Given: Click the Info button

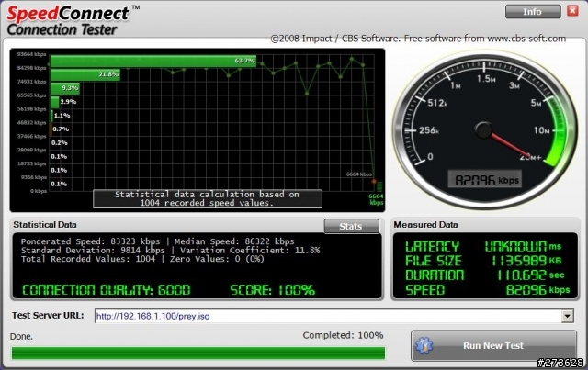Looking at the screenshot, I should coord(533,12).
